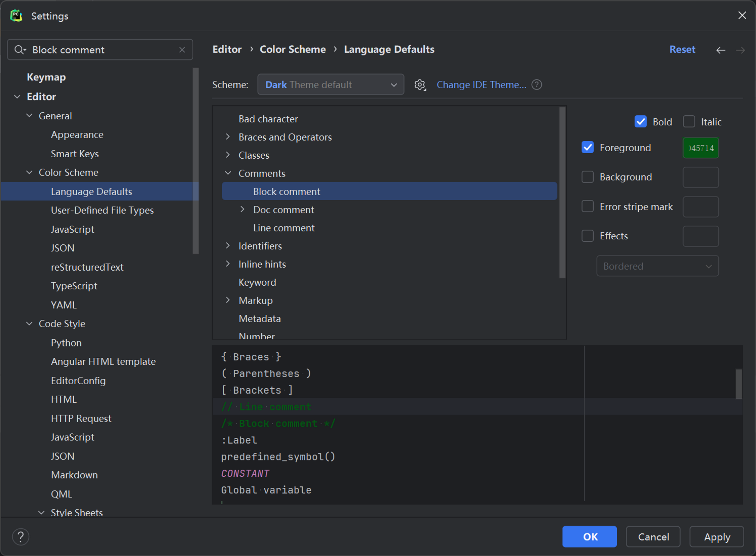
Task: Clear the search field with the X icon
Action: click(x=182, y=50)
